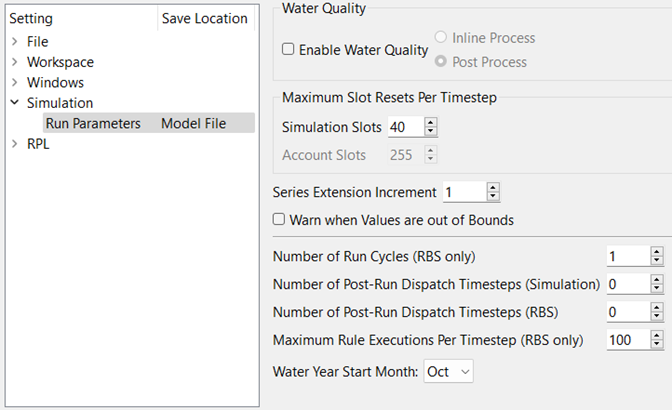Open the Water Year Start Month dropdown
Viewport: 672px width, 410px height.
point(448,371)
